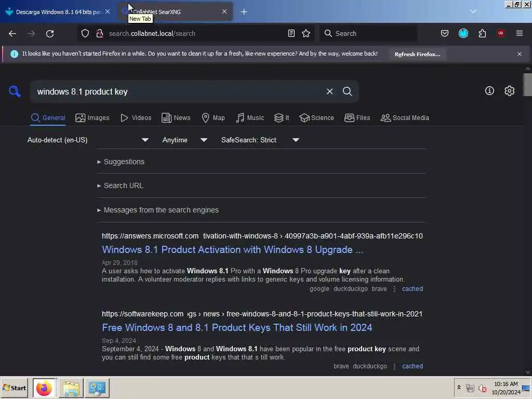This screenshot has width=532, height=399.
Task: Open the file explorer taskbar icon
Action: [71, 388]
